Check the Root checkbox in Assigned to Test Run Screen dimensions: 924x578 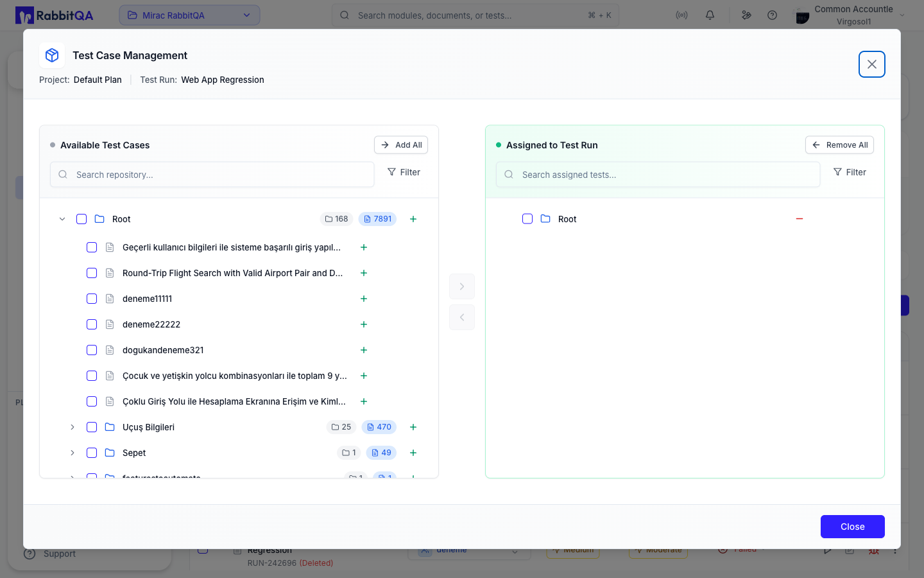(x=527, y=219)
